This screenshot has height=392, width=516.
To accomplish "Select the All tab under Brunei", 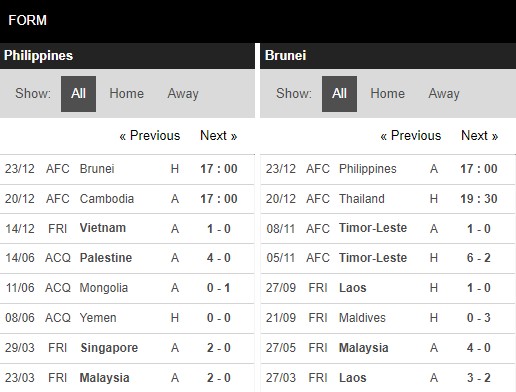I will 339,94.
